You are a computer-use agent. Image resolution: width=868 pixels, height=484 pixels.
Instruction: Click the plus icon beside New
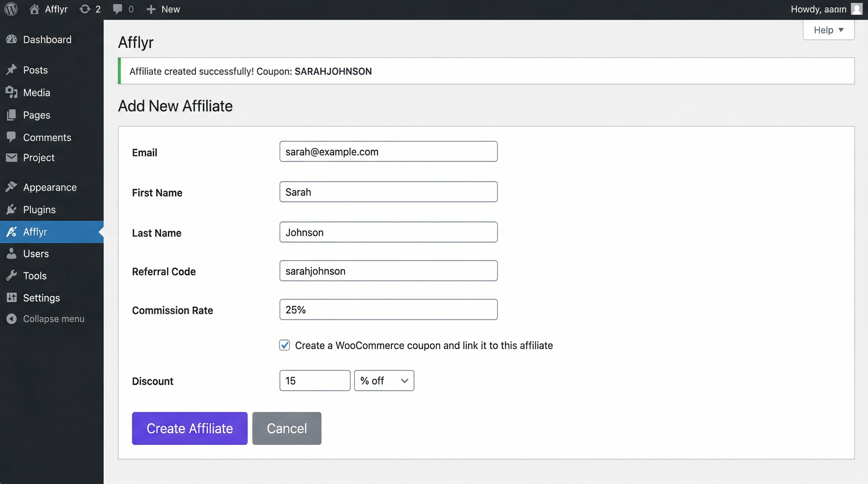151,9
